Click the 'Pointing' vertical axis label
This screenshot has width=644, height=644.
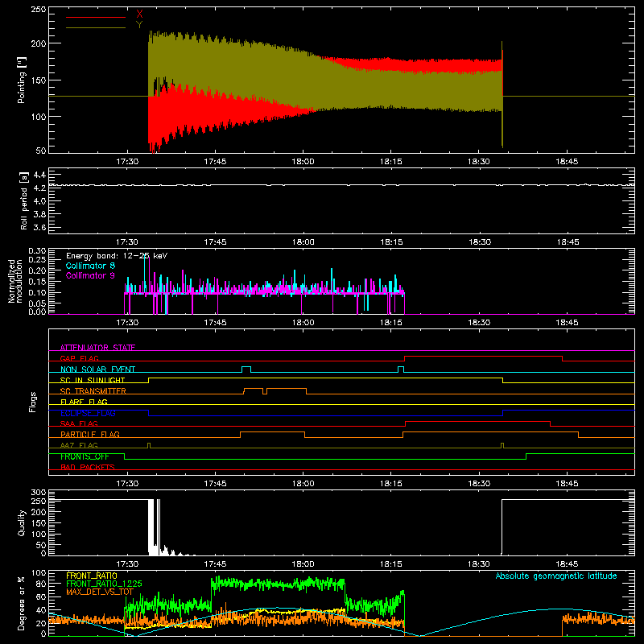click(x=22, y=80)
